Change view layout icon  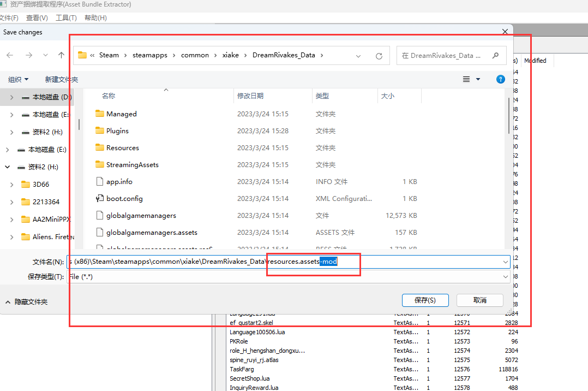point(466,79)
